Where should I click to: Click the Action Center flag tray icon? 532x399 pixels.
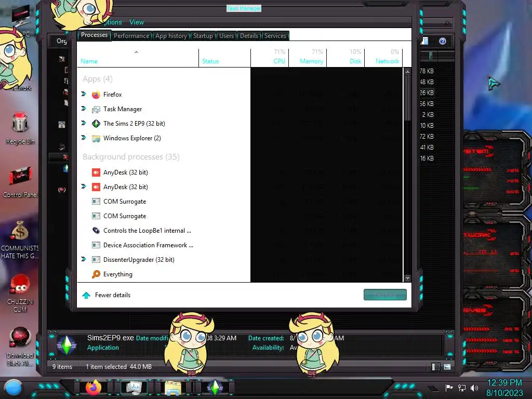tap(449, 388)
